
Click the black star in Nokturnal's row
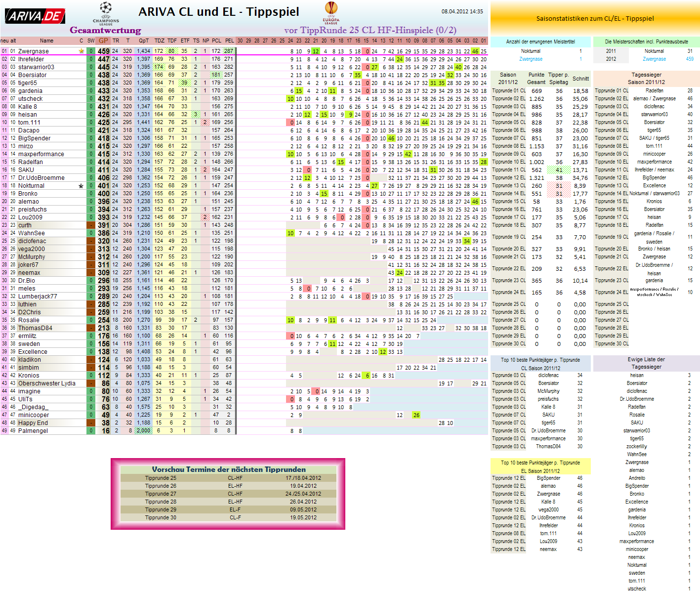[81, 186]
